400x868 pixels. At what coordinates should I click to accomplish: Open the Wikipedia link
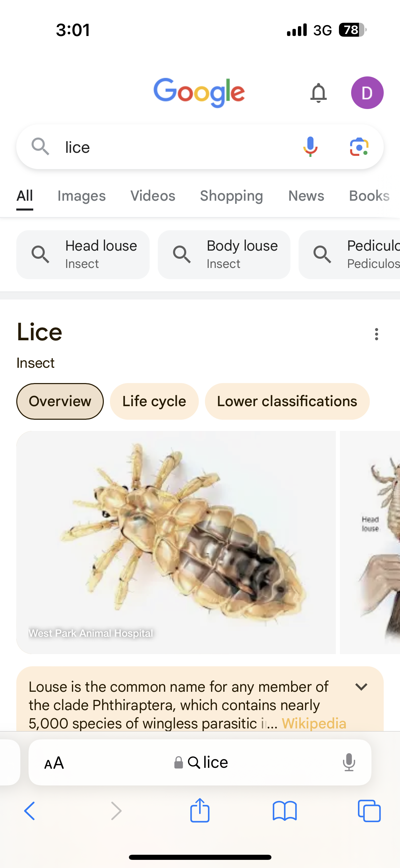click(314, 723)
